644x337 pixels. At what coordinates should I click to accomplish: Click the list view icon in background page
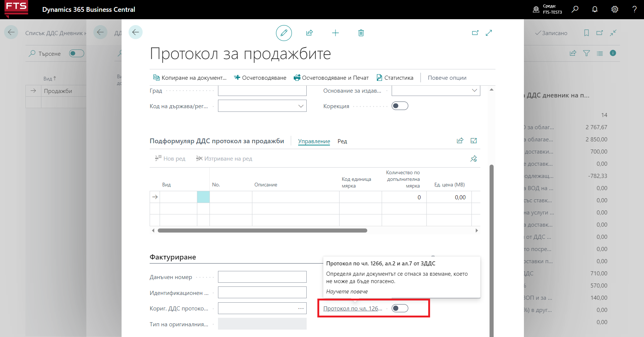coord(600,53)
